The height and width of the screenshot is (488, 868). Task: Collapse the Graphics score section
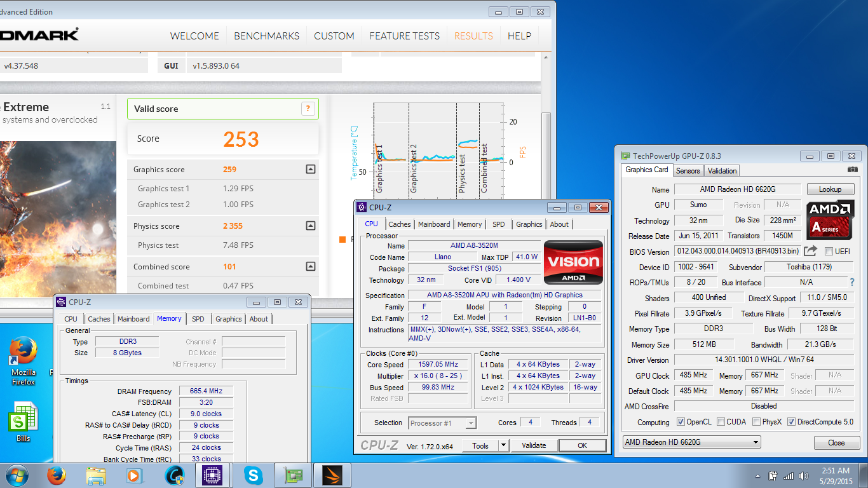310,169
